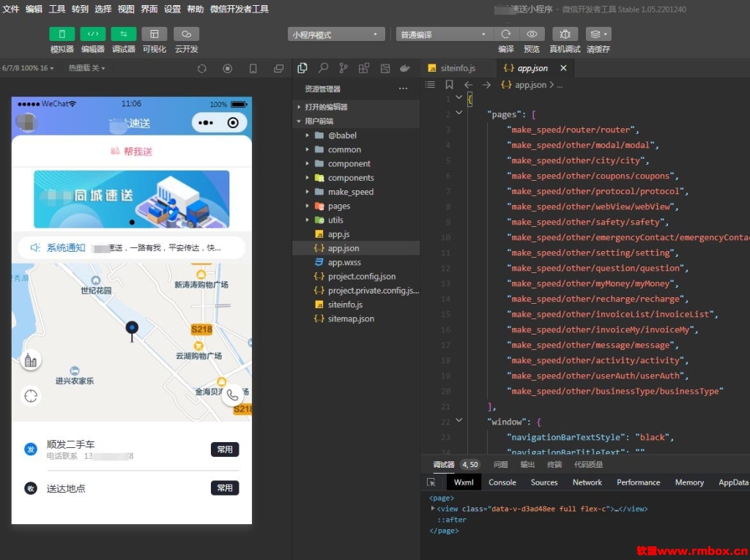
Task: Expand the utils folder
Action: click(x=357, y=220)
